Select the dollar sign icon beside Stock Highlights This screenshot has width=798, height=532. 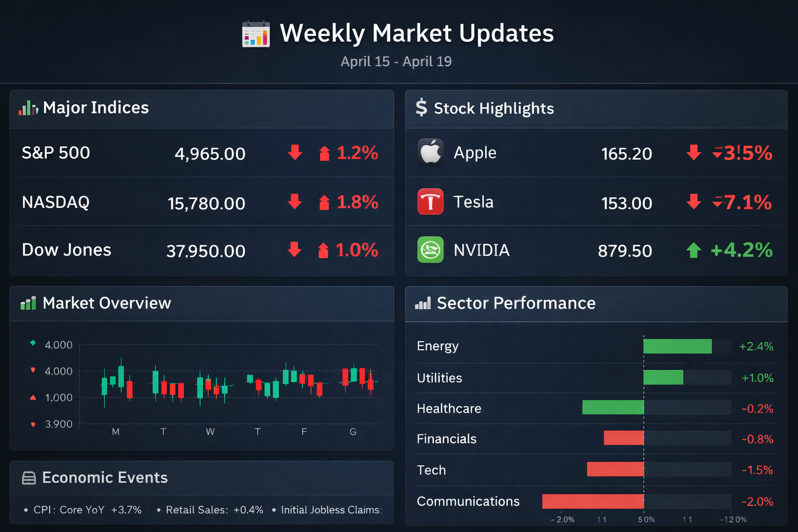pyautogui.click(x=421, y=109)
